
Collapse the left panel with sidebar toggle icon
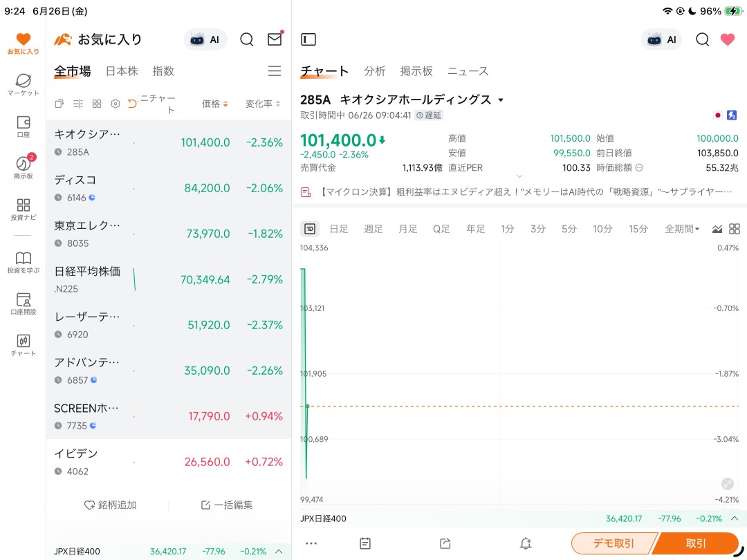coord(308,39)
